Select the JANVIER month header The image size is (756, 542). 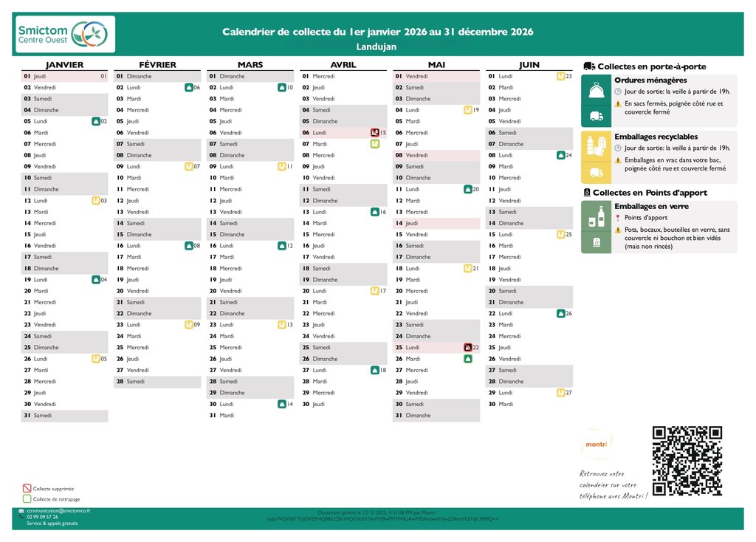(64, 65)
